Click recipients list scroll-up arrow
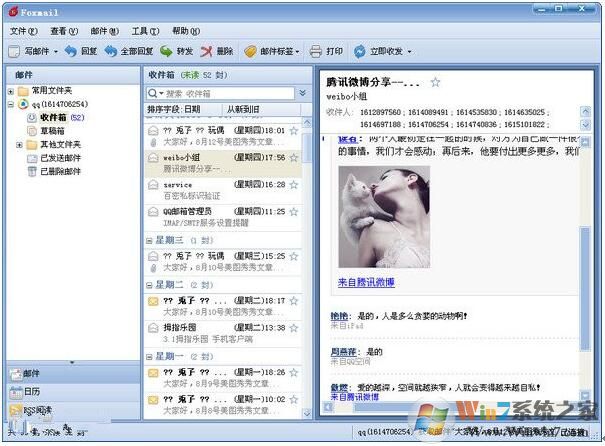This screenshot has width=605, height=446. click(x=585, y=112)
